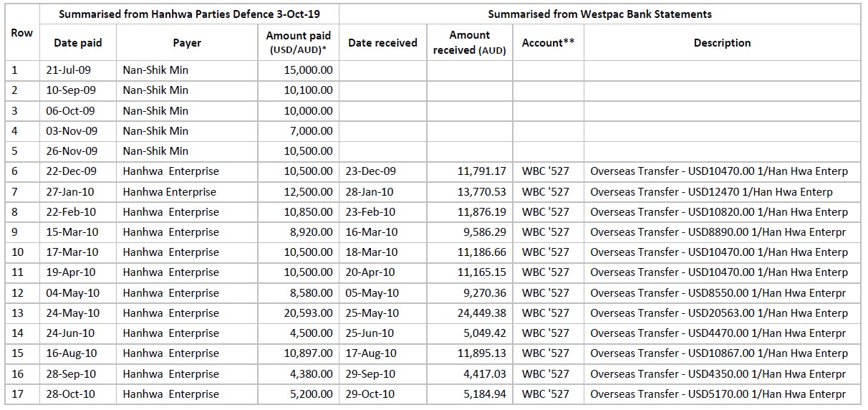Select date paid cell 17-Mar-10
Image resolution: width=868 pixels, height=410 pixels.
tap(71, 252)
